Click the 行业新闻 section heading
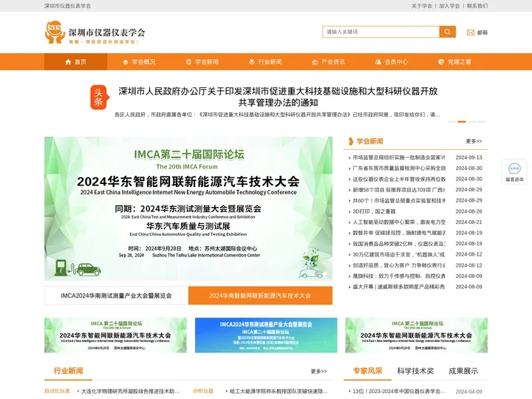The image size is (532, 399). click(x=68, y=371)
